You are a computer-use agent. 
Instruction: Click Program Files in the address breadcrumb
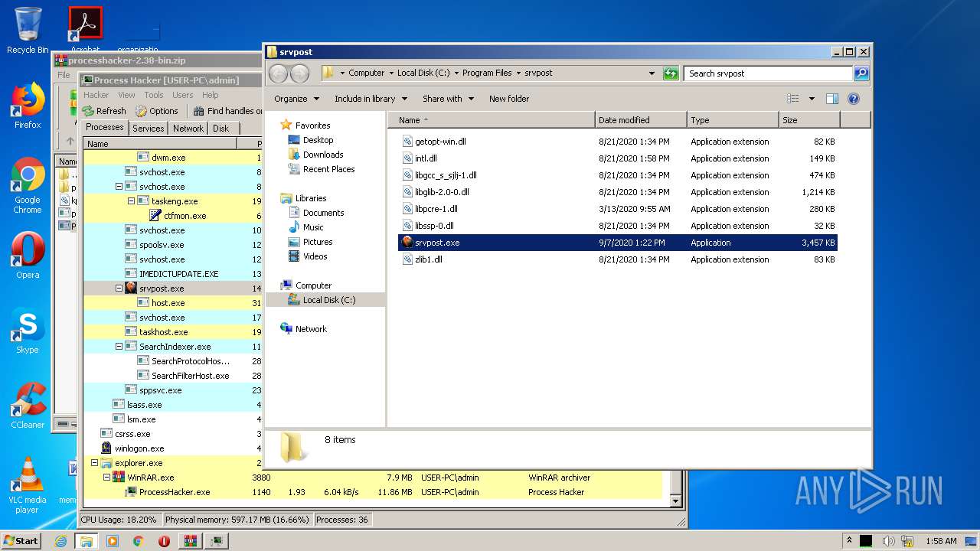pos(487,73)
